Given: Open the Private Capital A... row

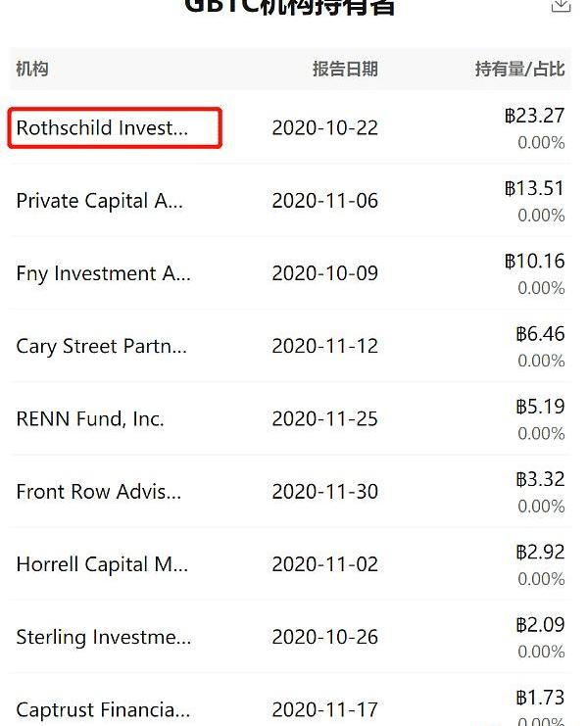Looking at the screenshot, I should tap(96, 201).
